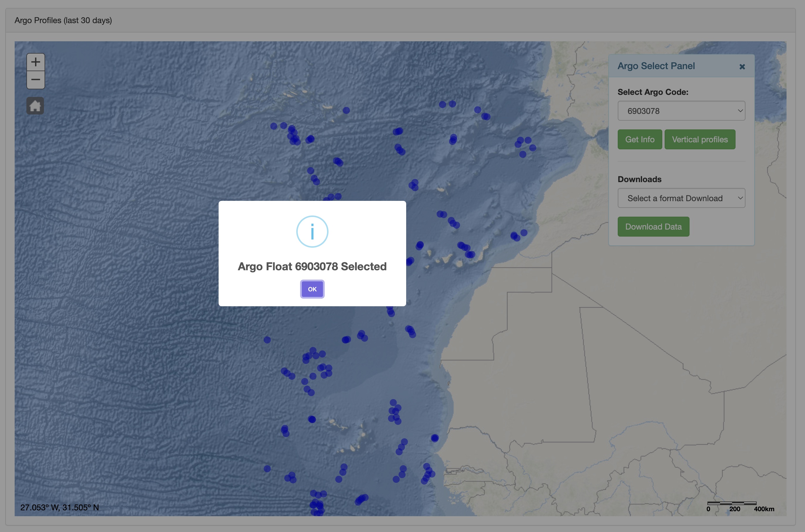Click the map zoom out minus button
This screenshot has height=532, width=805.
[36, 80]
